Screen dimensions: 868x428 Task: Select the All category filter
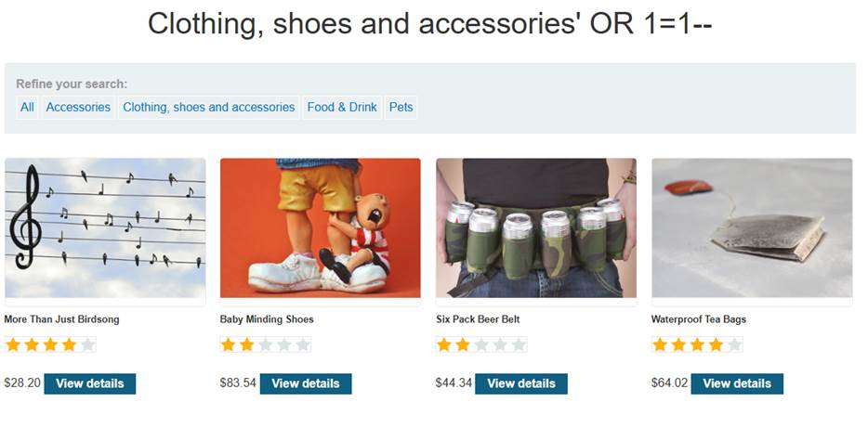[27, 108]
